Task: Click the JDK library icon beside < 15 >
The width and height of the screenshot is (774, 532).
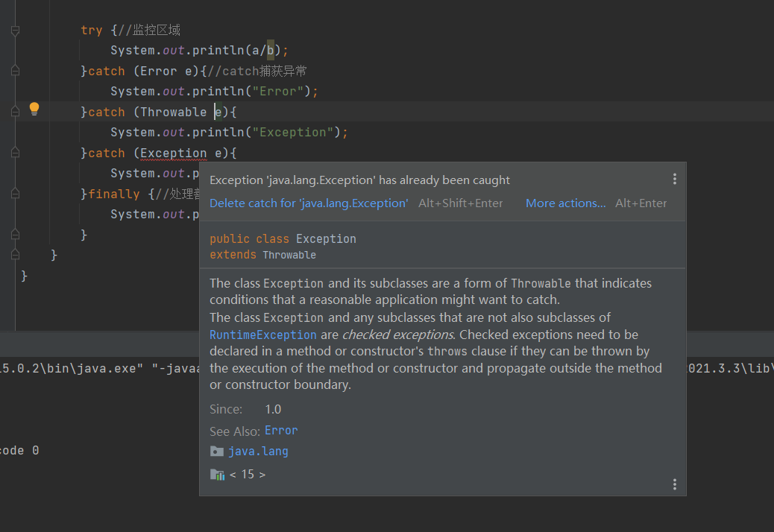Action: 217,475
